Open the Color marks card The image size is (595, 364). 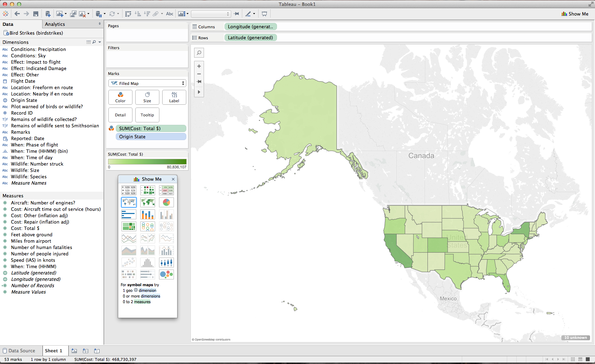pos(120,97)
